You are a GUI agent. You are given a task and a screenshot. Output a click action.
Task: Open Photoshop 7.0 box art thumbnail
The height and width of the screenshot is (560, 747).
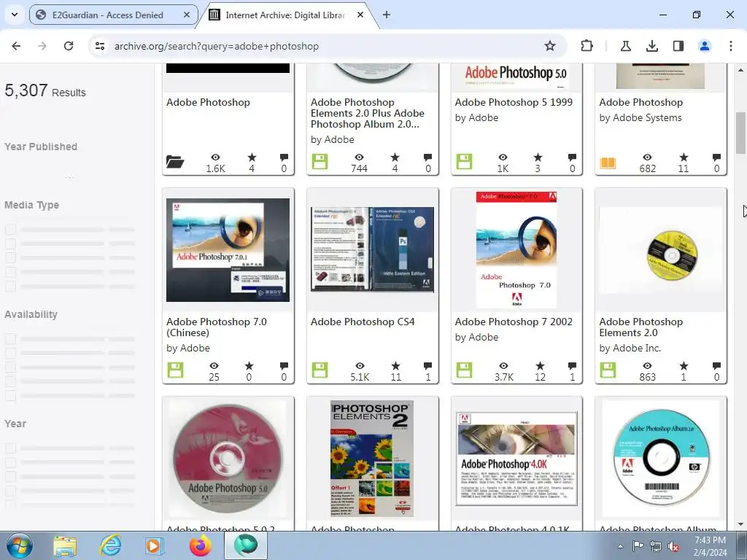point(516,250)
